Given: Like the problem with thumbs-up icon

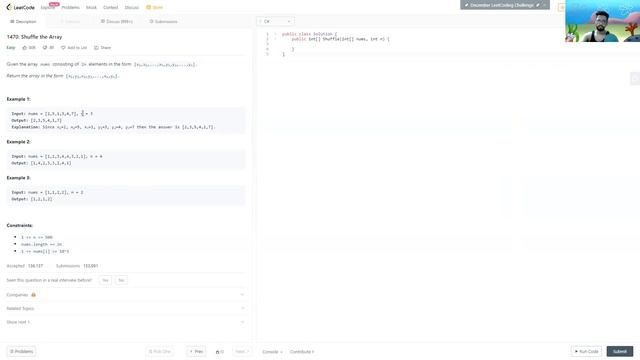Looking at the screenshot, I should click(x=29, y=48).
